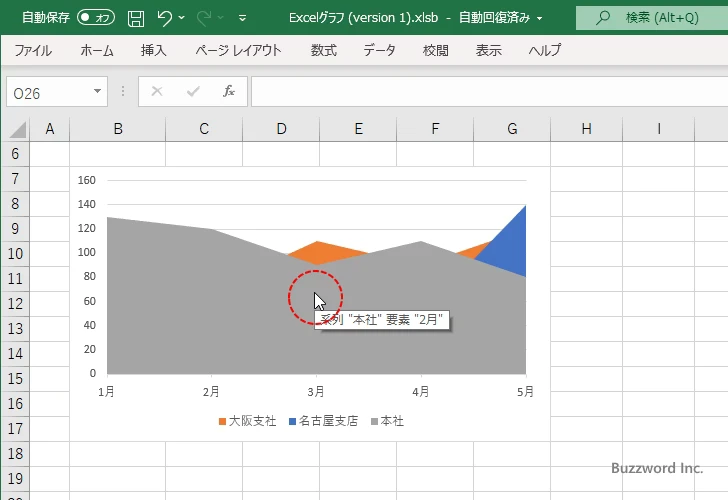Select row 16 header
The height and width of the screenshot is (500, 728).
15,404
